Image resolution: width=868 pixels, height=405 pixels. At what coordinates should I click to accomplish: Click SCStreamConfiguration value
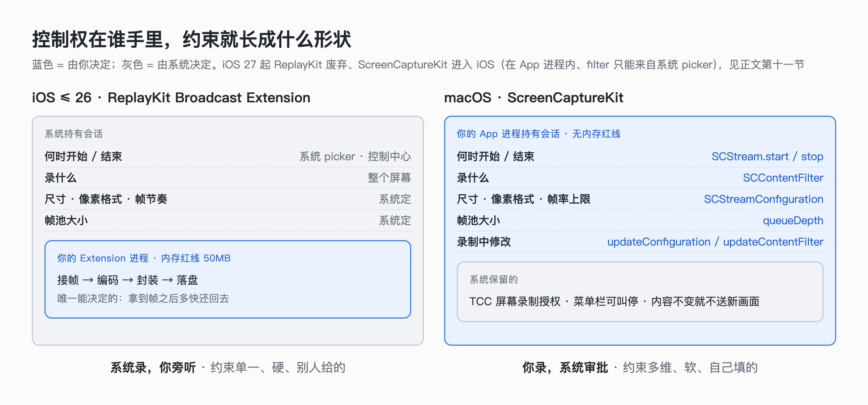[x=763, y=199]
